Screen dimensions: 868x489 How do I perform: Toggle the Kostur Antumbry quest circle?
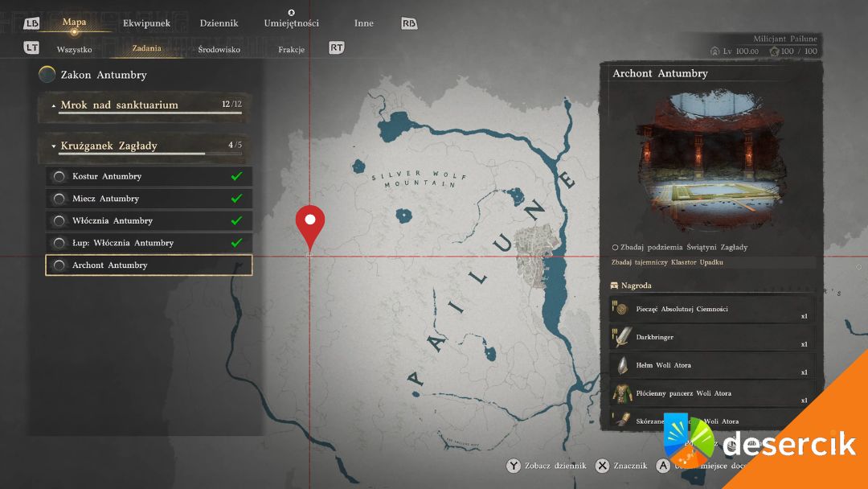coord(59,177)
